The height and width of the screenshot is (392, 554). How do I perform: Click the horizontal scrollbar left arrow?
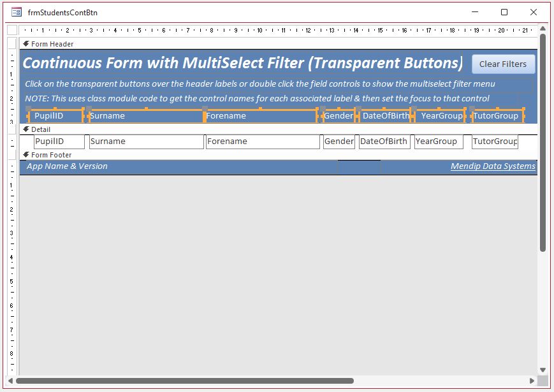point(10,381)
